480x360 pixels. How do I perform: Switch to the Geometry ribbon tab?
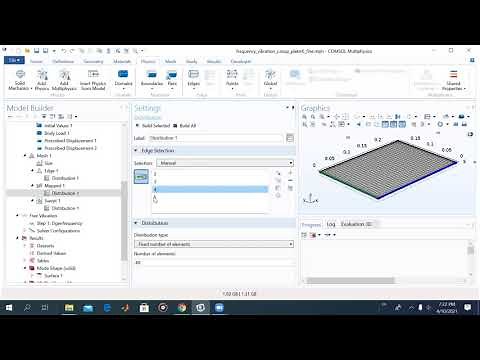tap(93, 61)
